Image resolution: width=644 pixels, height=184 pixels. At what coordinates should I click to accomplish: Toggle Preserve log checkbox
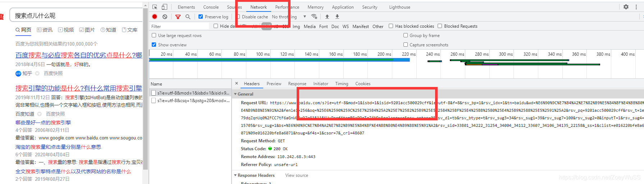[x=201, y=17]
